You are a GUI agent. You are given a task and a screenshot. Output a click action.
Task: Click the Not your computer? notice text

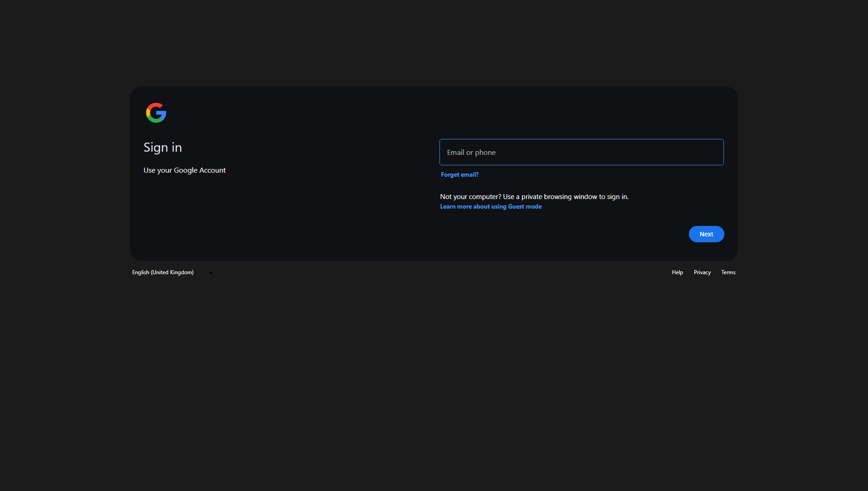pos(534,197)
